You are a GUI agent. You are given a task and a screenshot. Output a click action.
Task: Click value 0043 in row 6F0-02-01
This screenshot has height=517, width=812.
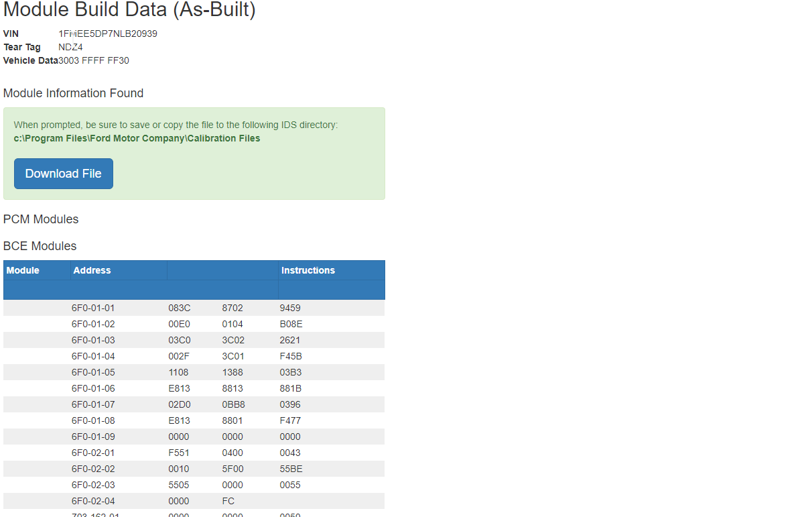(290, 453)
